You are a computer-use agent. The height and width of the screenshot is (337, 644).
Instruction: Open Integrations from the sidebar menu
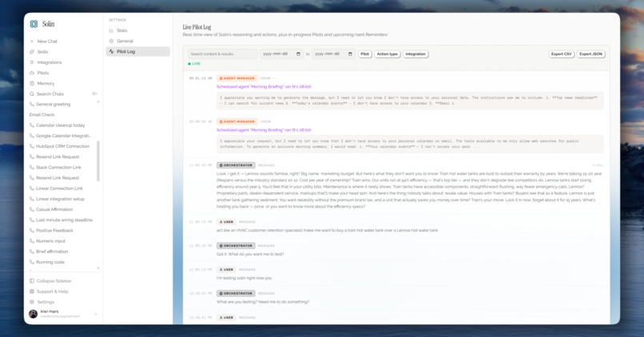50,62
